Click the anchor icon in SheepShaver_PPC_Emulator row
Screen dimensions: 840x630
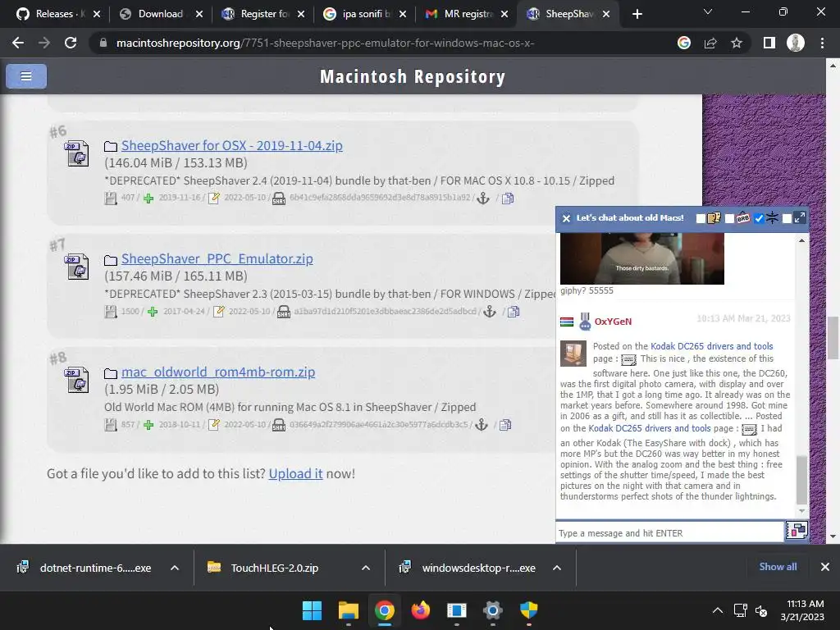click(490, 311)
